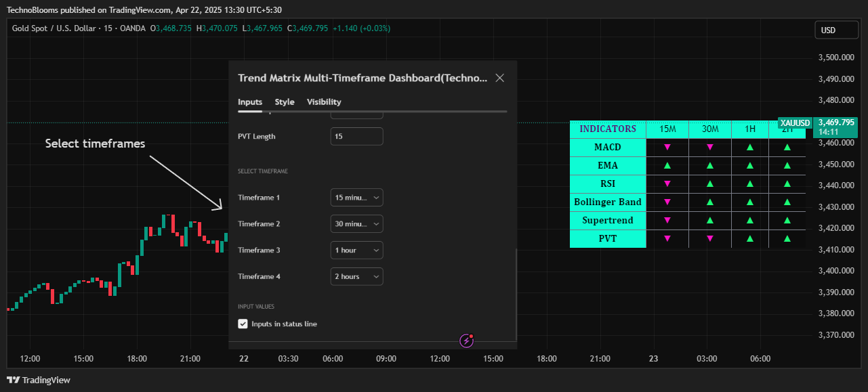Click the INDICATORS header cell

pos(608,129)
